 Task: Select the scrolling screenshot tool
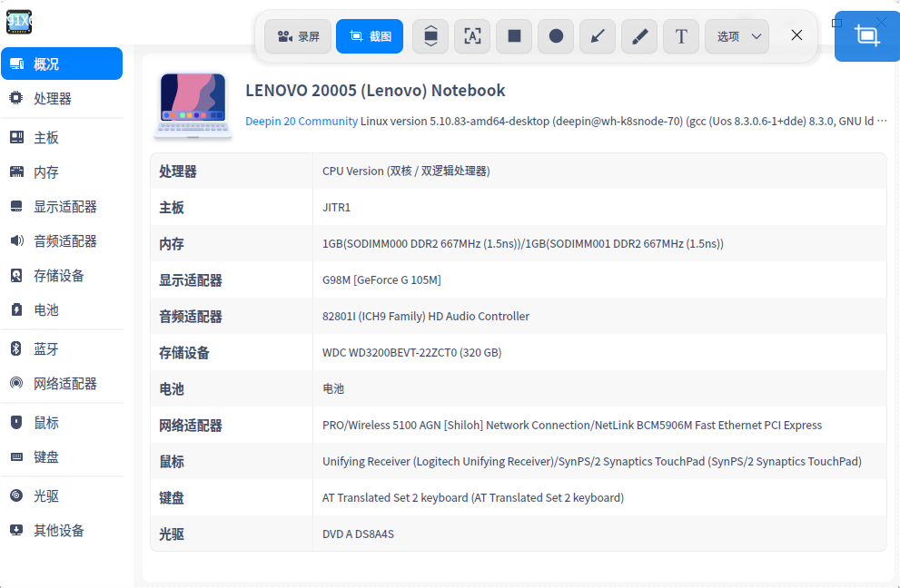(x=430, y=35)
